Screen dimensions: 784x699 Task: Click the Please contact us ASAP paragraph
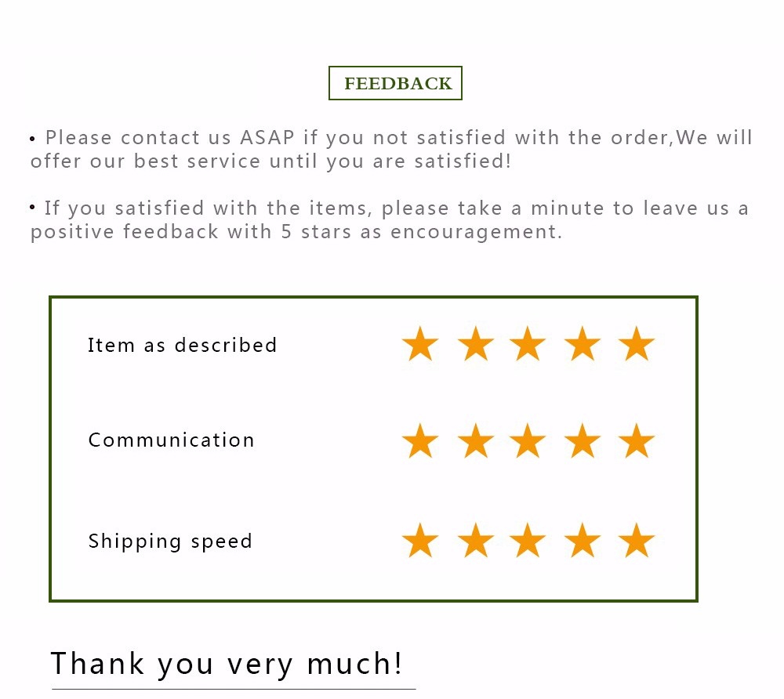(x=390, y=150)
